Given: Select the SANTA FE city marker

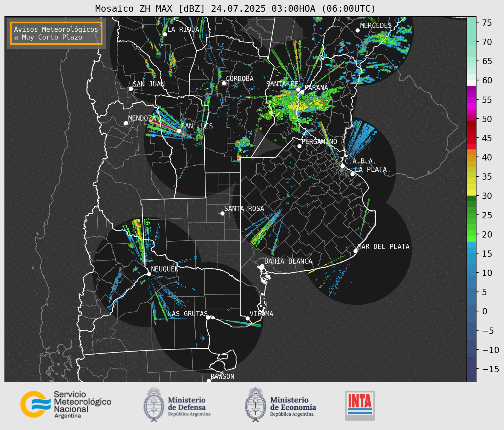Looking at the screenshot, I should [298, 89].
